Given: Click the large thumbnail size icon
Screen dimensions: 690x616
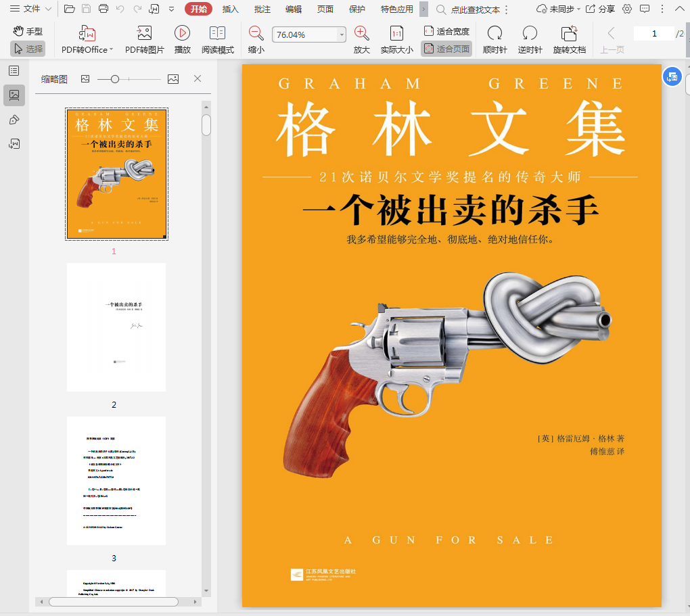Looking at the screenshot, I should point(173,78).
